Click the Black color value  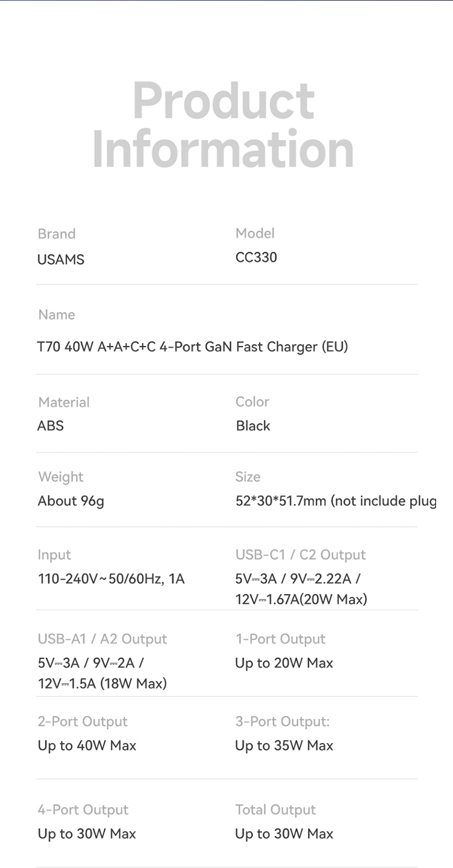coord(253,426)
